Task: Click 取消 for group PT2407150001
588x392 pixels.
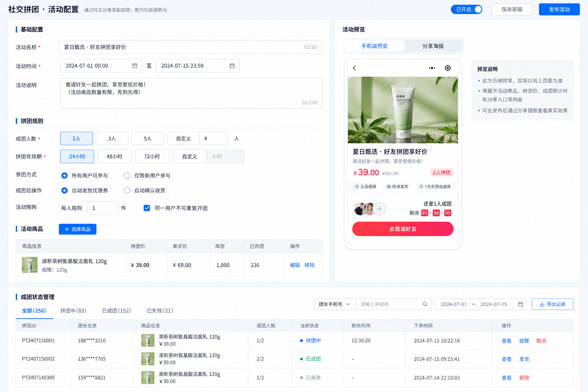Action: 541,341
